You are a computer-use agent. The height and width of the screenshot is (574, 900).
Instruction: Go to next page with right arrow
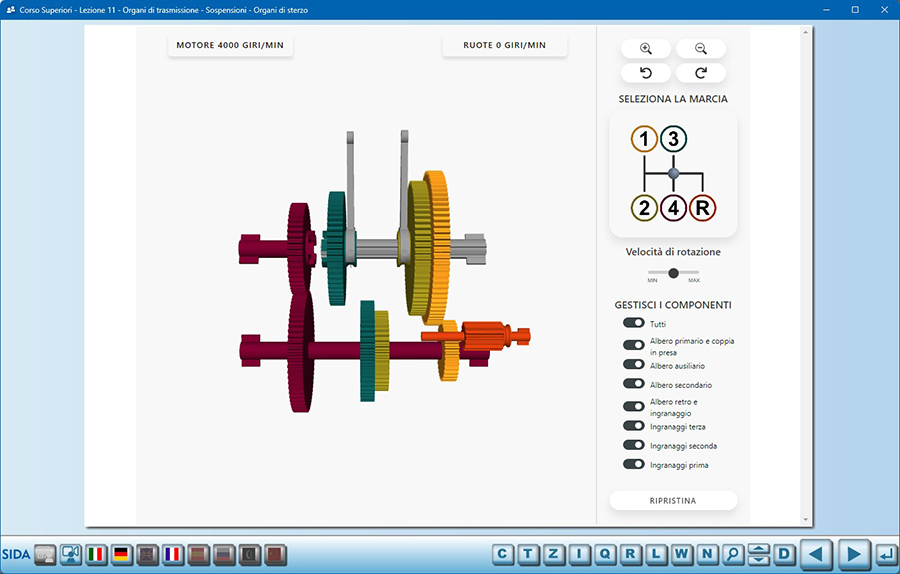[852, 554]
